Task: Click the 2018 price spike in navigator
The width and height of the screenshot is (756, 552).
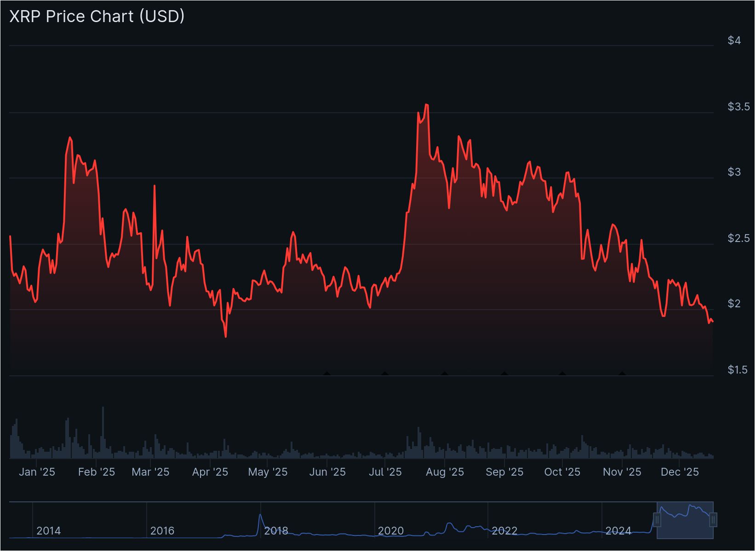Action: (x=260, y=516)
